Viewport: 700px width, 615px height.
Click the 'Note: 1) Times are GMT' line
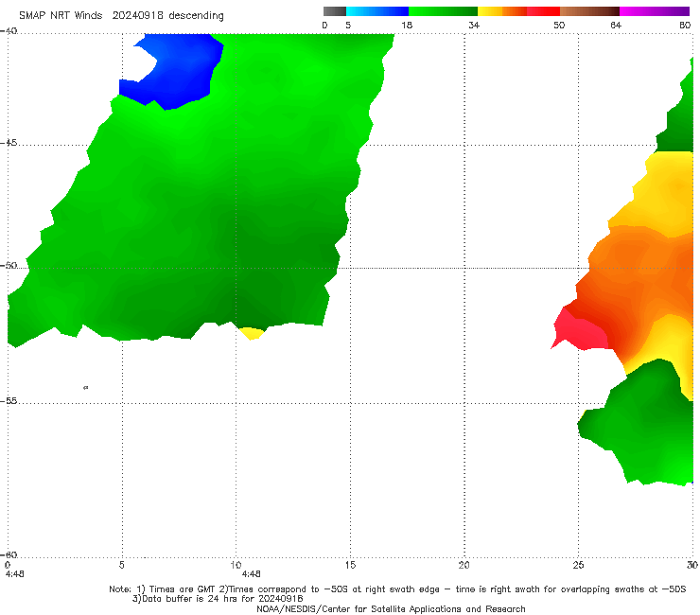[397, 589]
